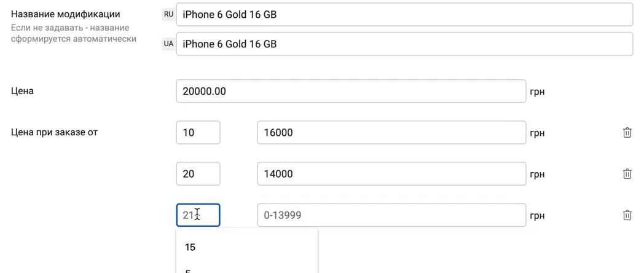The height and width of the screenshot is (273, 644).
Task: Click the "Цена при заказе от" label
Action: tap(54, 132)
